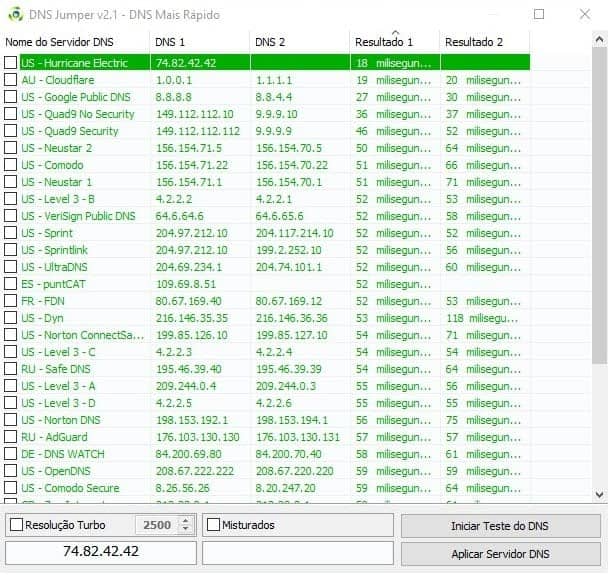
Task: Click the scrollbar down arrow
Action: (599, 494)
